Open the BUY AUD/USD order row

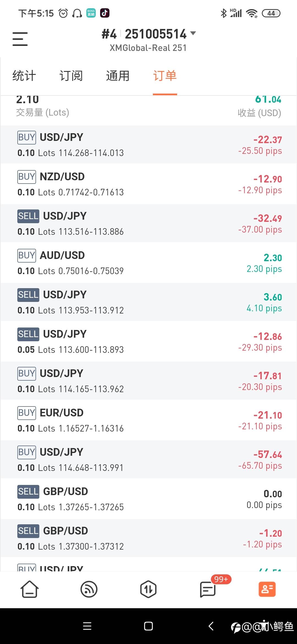tap(148, 263)
